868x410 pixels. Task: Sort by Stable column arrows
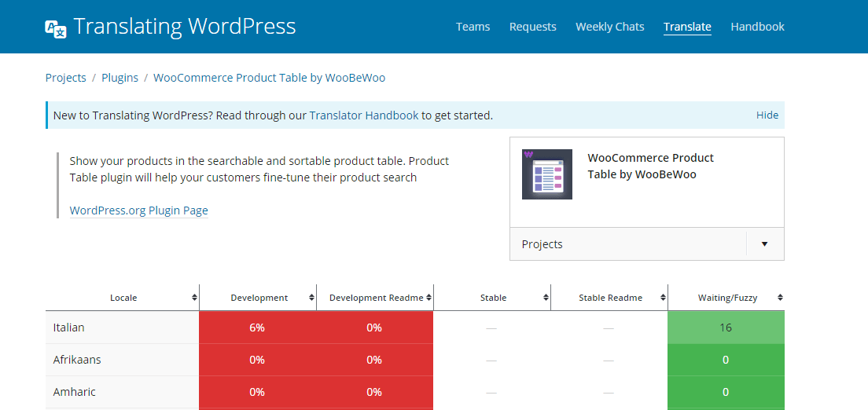click(546, 298)
